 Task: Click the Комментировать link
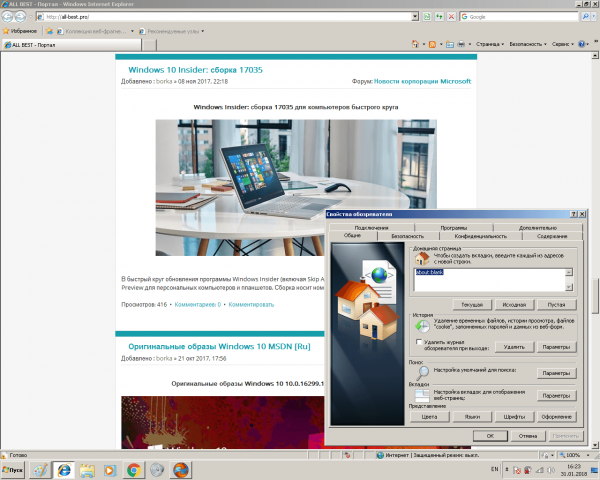[251, 305]
